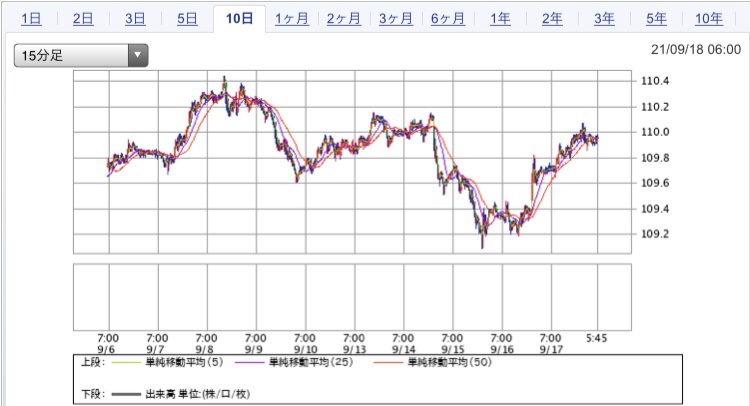Click the 110.0 price axis label
Image resolution: width=750 pixels, height=406 pixels.
[x=655, y=132]
